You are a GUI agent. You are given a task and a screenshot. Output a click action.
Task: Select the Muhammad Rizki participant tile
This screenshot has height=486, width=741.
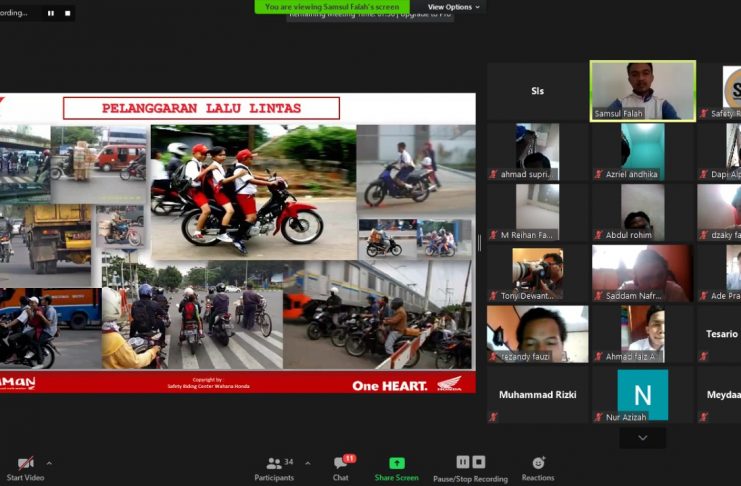538,395
